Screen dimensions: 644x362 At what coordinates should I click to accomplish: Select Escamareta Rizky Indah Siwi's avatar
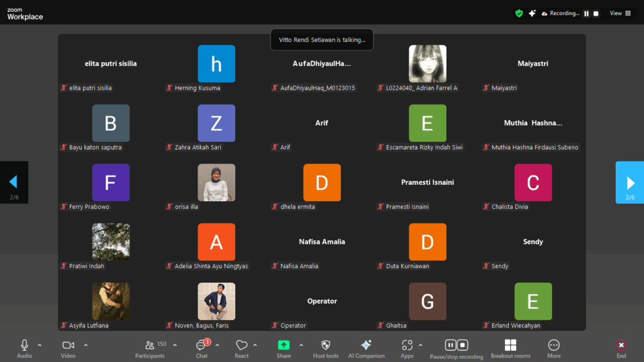[428, 123]
